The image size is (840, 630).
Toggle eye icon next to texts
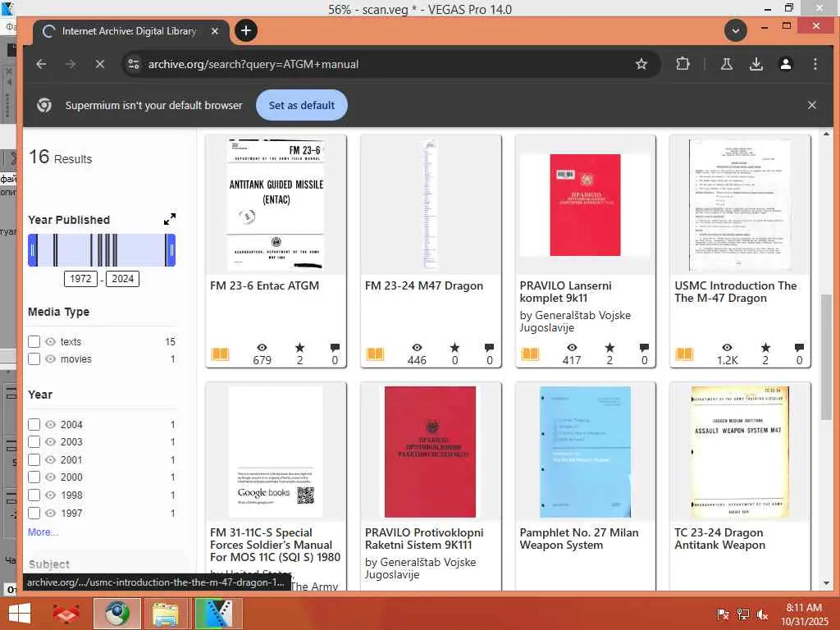click(x=50, y=342)
